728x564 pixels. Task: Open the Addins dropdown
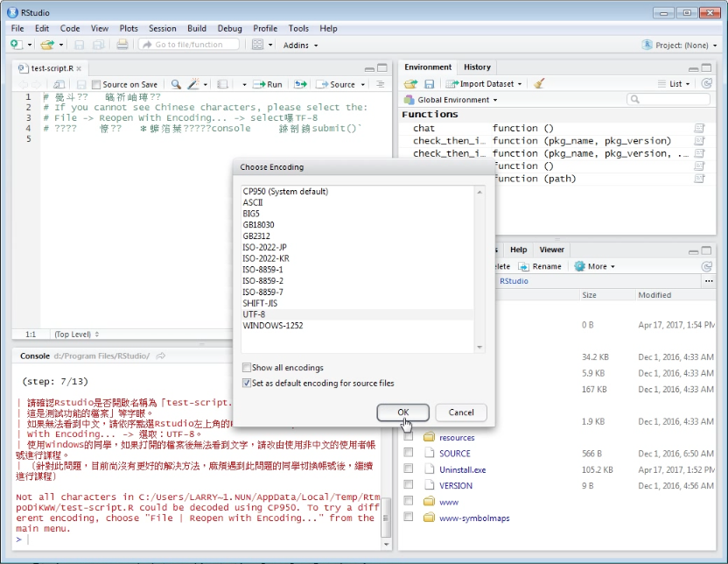coord(300,45)
